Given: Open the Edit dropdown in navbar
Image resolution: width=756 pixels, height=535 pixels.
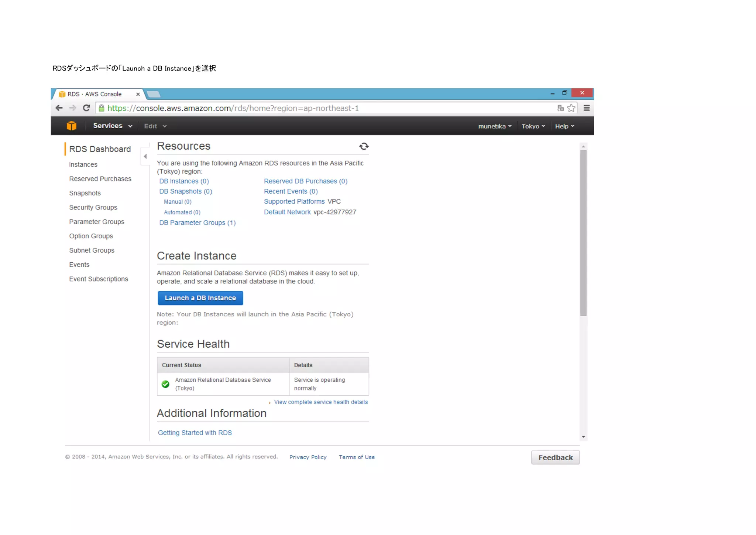Looking at the screenshot, I should pyautogui.click(x=155, y=126).
